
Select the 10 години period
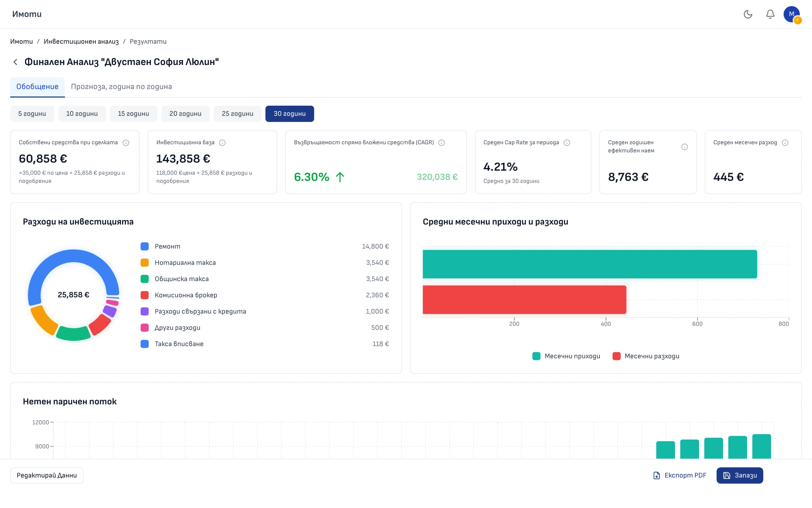[x=82, y=114]
